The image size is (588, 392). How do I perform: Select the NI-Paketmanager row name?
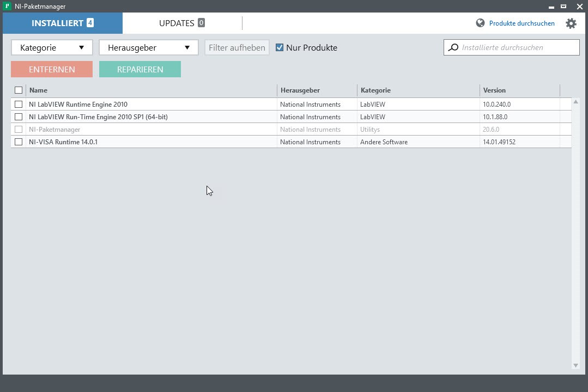54,129
